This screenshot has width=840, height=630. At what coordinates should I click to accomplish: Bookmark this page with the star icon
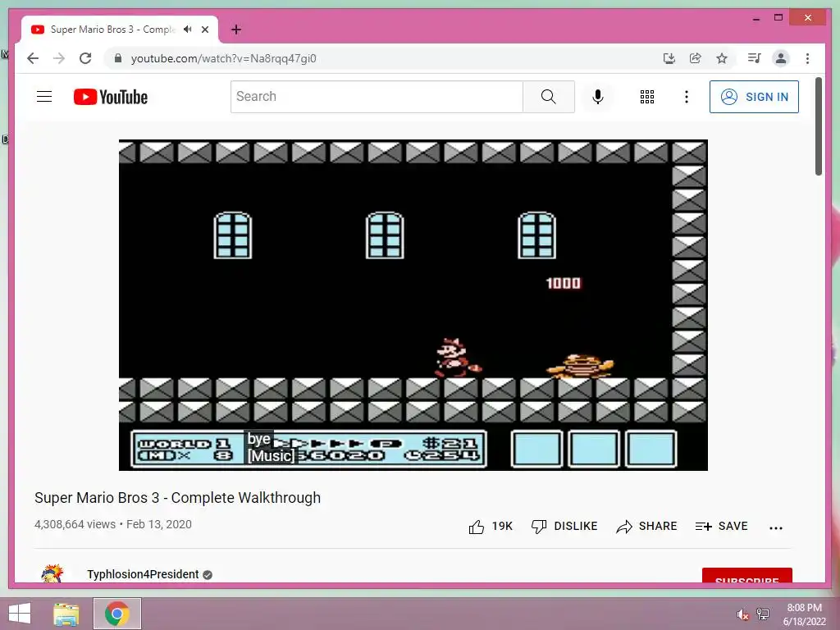point(722,58)
